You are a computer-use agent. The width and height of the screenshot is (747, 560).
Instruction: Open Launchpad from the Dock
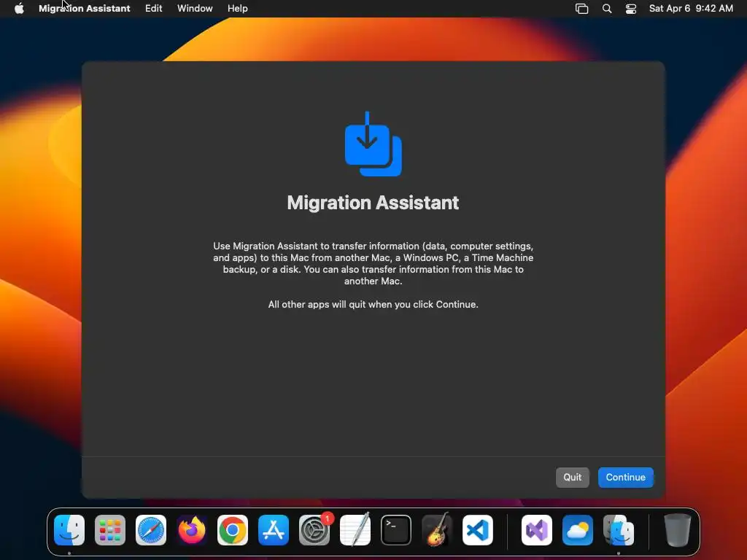point(110,530)
